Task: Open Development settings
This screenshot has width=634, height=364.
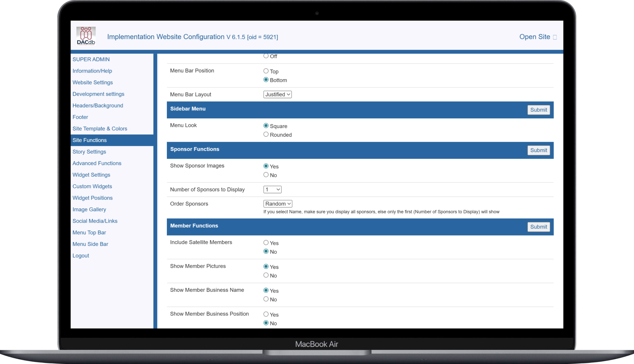Action: pos(98,94)
